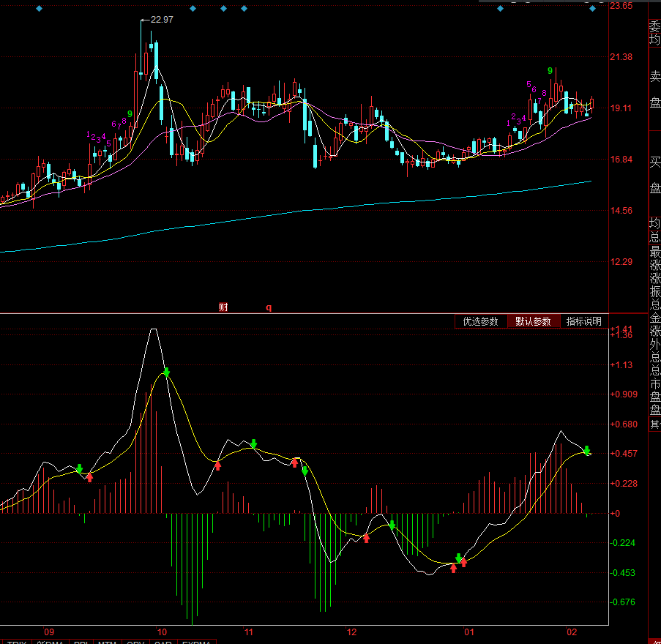Click the 19.11 price axis label
This screenshot has width=661, height=644.
click(x=621, y=108)
